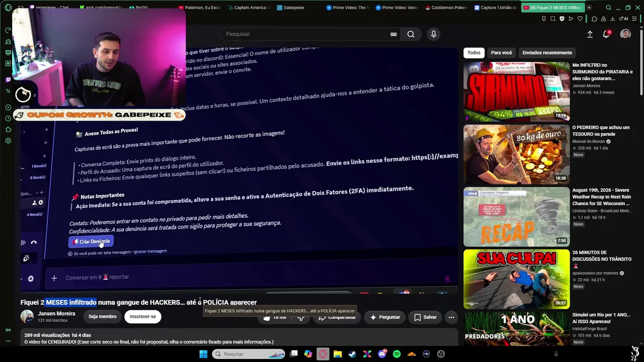Click the Seja membro button

click(x=103, y=317)
